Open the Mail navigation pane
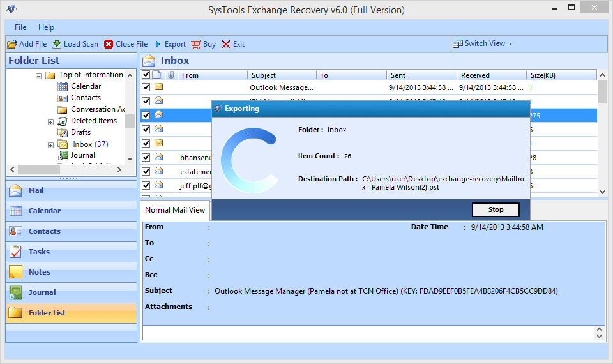The height and width of the screenshot is (364, 613). tap(71, 190)
